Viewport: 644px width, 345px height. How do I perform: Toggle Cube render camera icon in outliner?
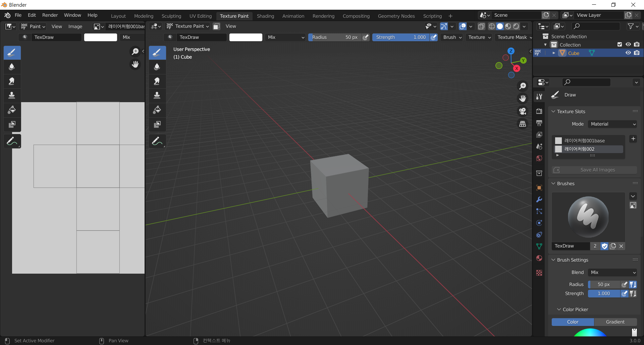point(637,53)
